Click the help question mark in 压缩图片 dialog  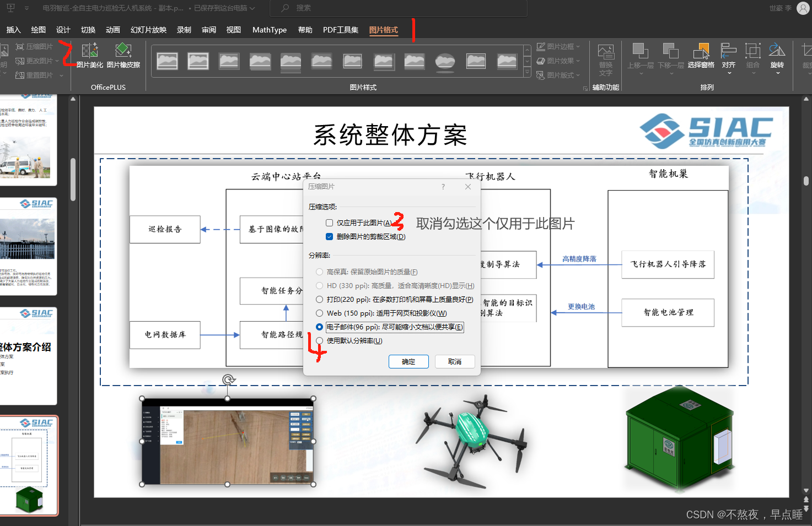pos(443,187)
